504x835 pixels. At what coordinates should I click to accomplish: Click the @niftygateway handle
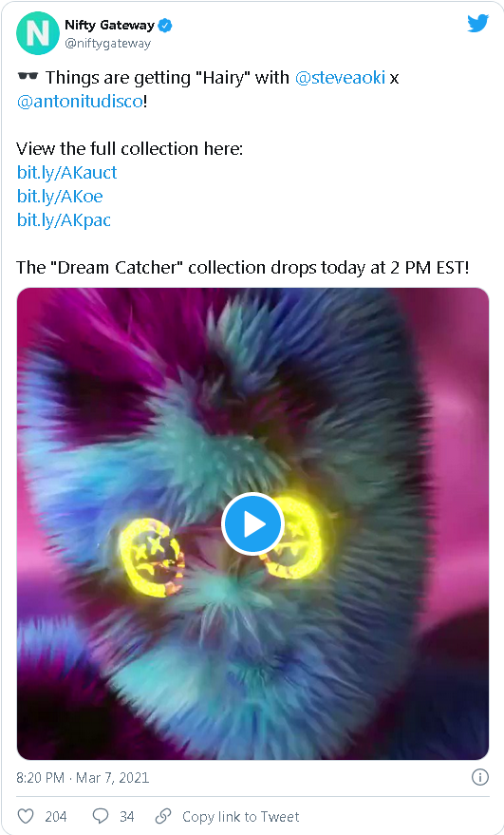[x=107, y=44]
